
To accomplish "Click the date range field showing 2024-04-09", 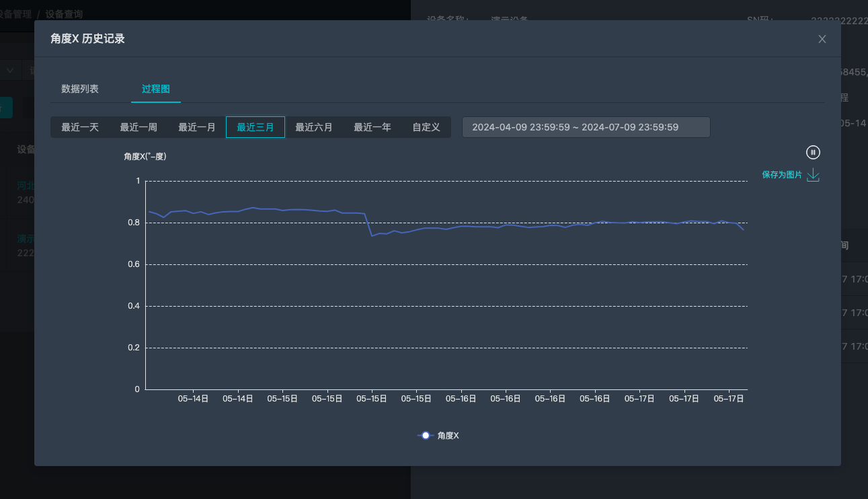I will [x=585, y=126].
